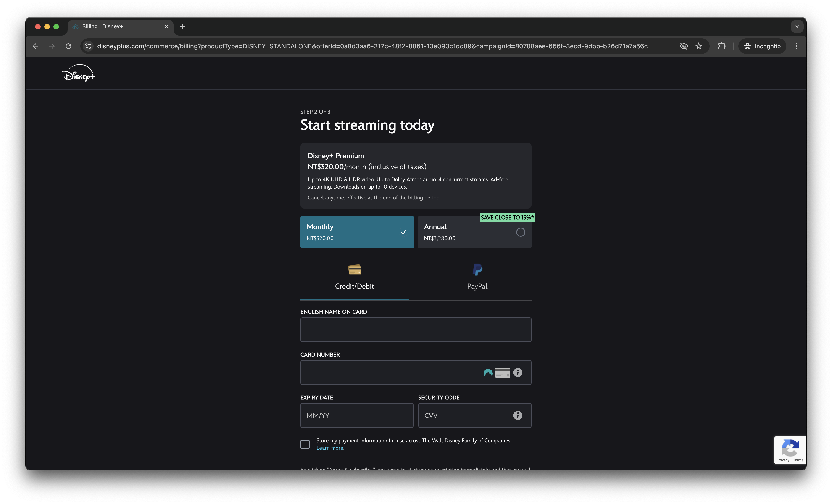
Task: Check store my payment information box
Action: tap(305, 444)
